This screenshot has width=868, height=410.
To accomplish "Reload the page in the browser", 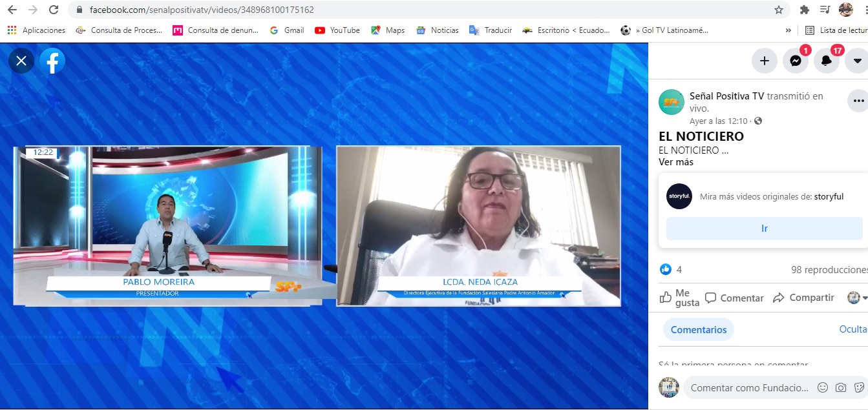I will click(x=54, y=10).
